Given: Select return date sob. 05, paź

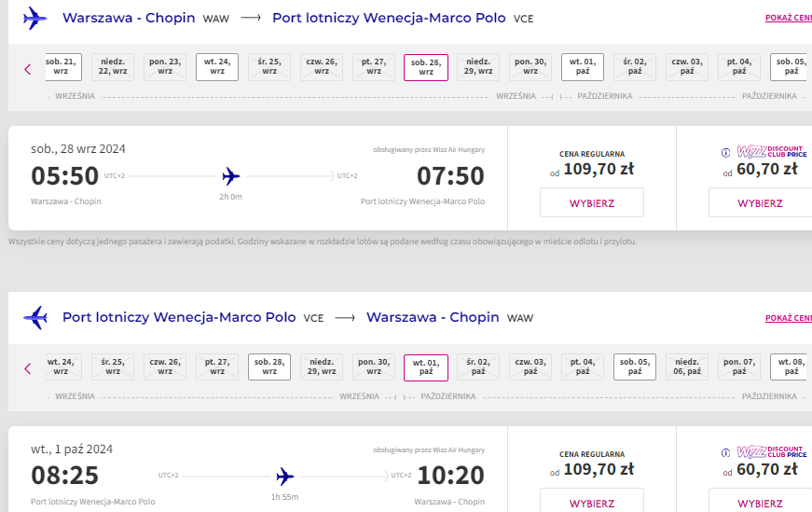Looking at the screenshot, I should (x=635, y=367).
